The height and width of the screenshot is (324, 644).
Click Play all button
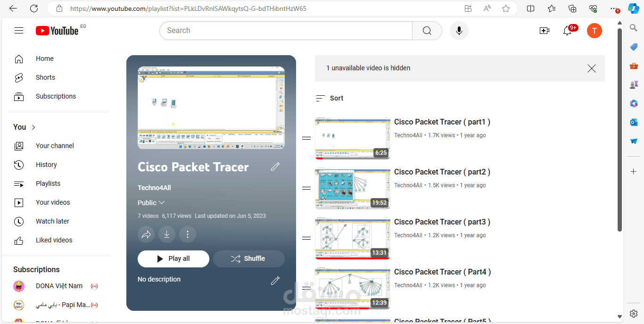(x=173, y=259)
